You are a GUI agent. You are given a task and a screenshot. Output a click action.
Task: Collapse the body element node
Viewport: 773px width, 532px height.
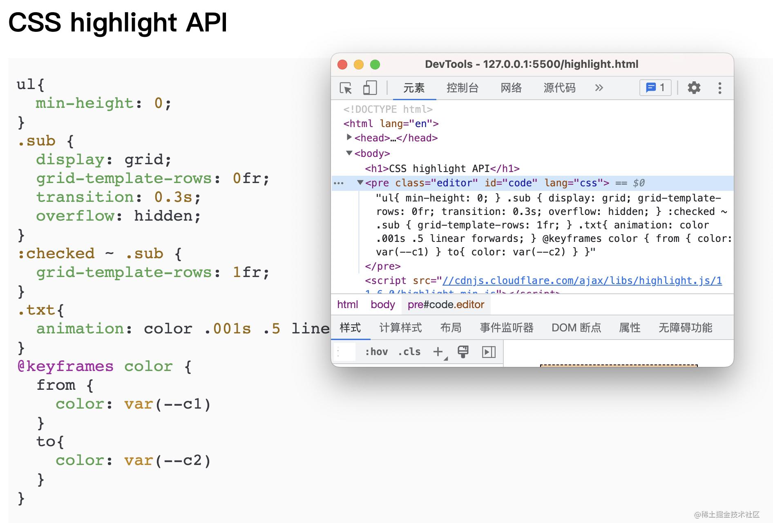(349, 153)
